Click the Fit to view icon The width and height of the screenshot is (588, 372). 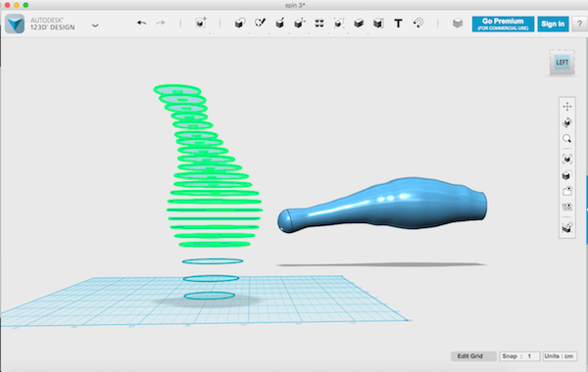pyautogui.click(x=567, y=159)
